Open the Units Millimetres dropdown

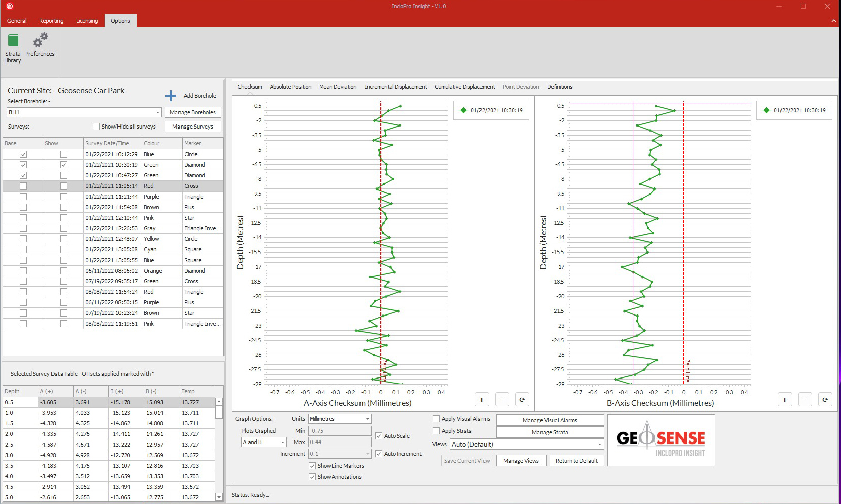[368, 419]
